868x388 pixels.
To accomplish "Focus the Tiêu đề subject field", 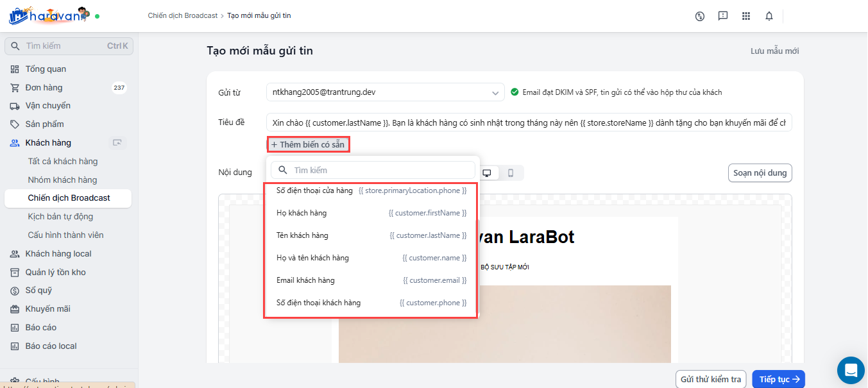I will [529, 122].
